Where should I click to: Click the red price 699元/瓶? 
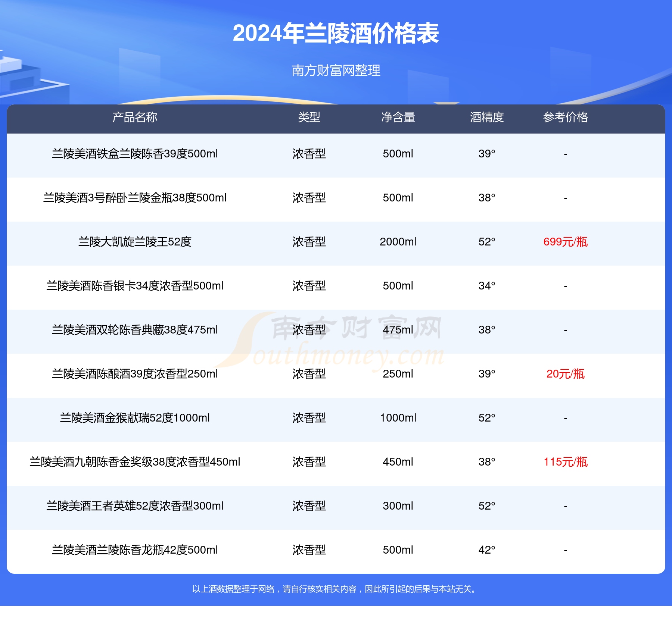point(566,242)
